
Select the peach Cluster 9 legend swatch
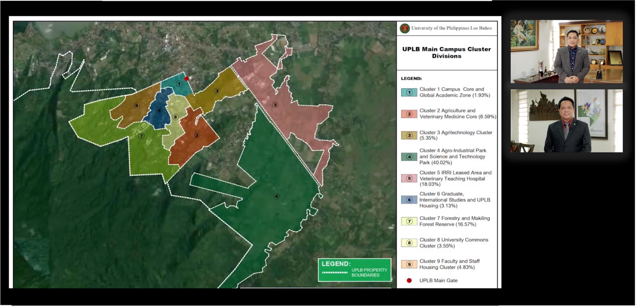coord(409,264)
